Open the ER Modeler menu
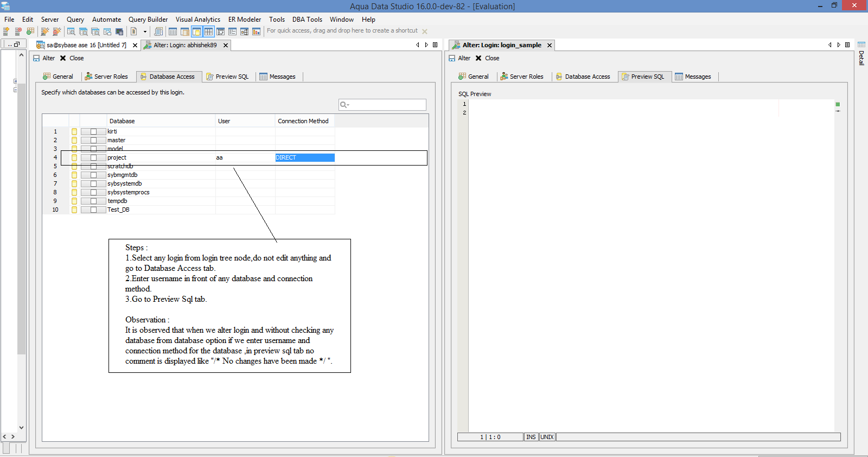The width and height of the screenshot is (868, 457). (245, 20)
